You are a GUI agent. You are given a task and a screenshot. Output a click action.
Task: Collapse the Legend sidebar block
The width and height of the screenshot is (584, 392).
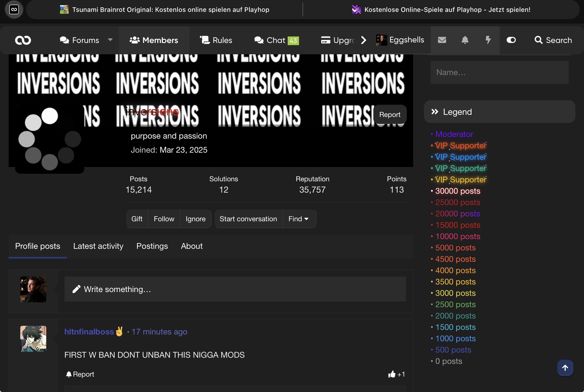435,112
